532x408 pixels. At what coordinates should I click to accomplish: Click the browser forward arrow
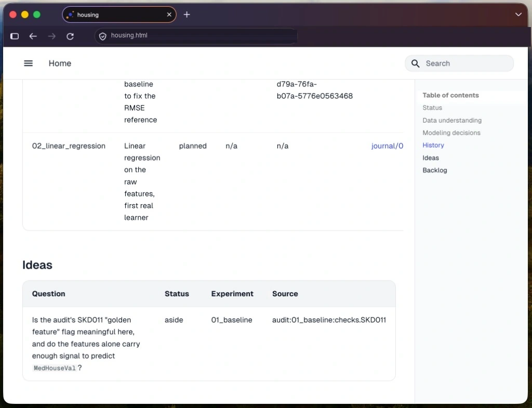click(x=51, y=36)
